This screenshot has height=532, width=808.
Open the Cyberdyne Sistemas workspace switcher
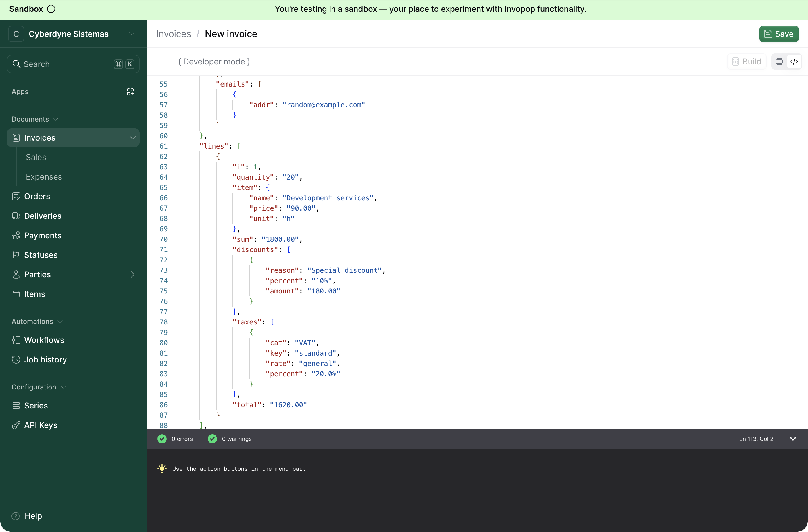tap(73, 34)
